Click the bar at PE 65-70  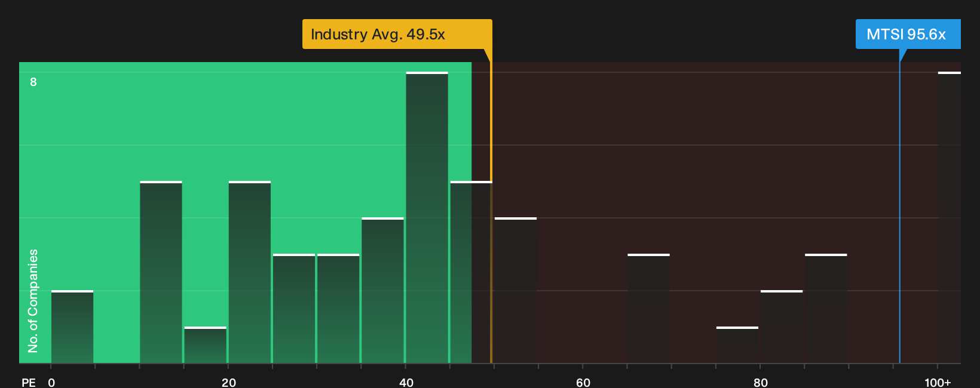point(649,309)
